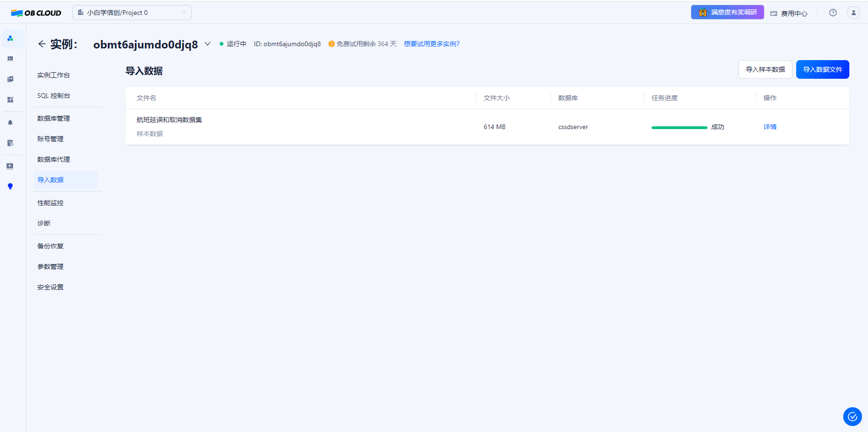
Task: Click the 操作 column header
Action: pyautogui.click(x=770, y=98)
